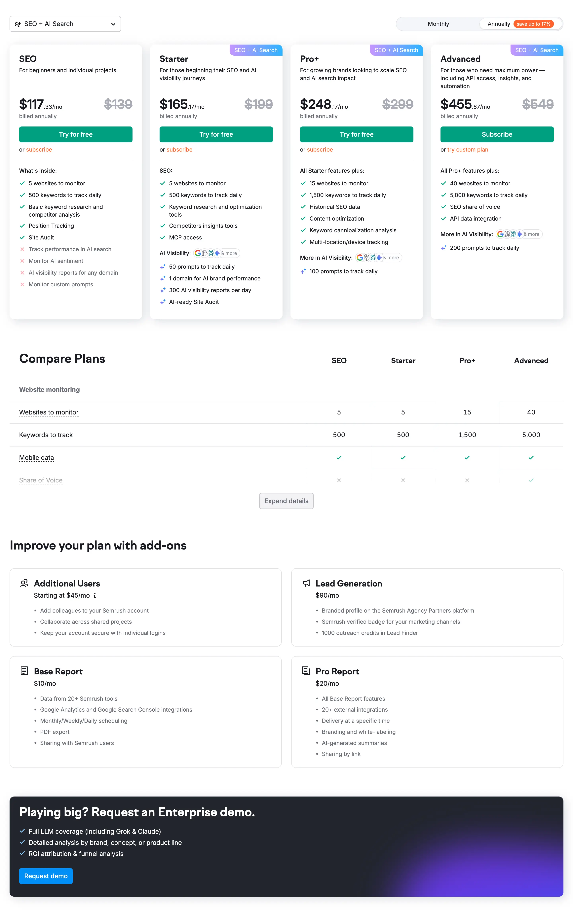The width and height of the screenshot is (573, 924).
Task: Click subscribe link under SEO plan
Action: [39, 150]
